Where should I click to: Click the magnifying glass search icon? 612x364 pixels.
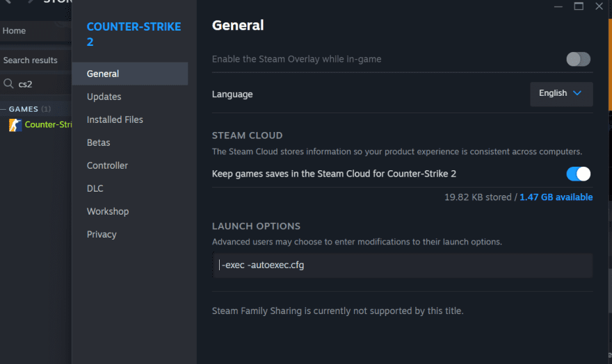(x=9, y=84)
